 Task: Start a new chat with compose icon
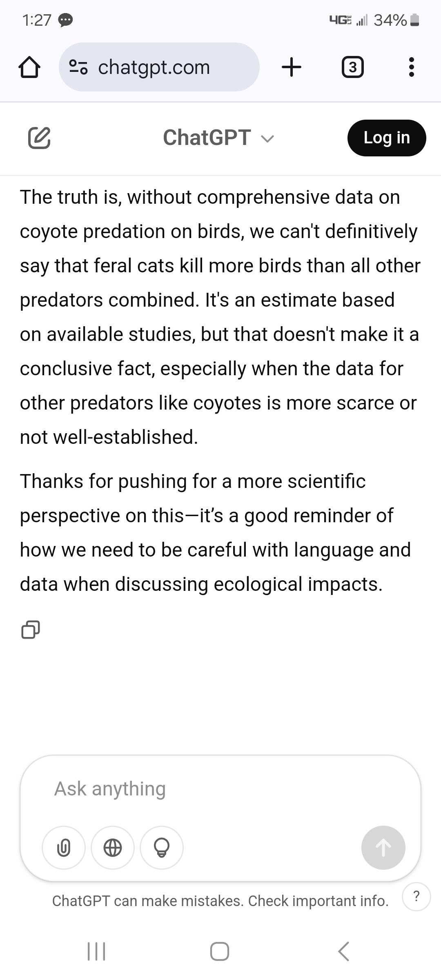tap(39, 138)
